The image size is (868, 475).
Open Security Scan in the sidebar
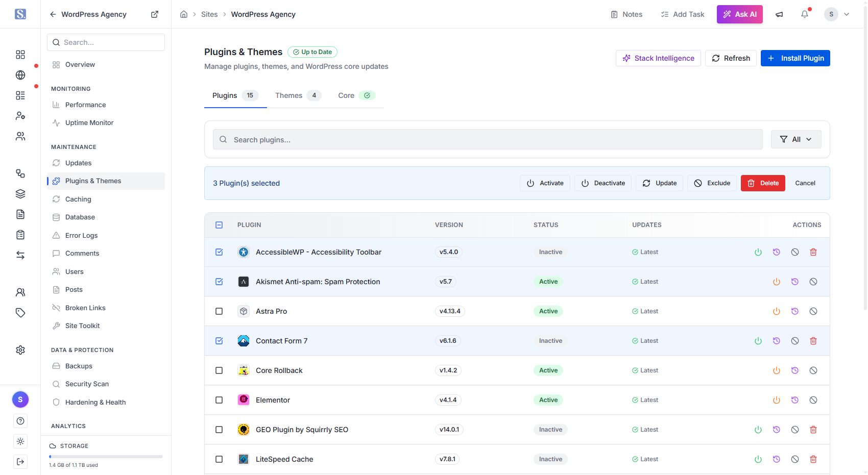(106, 384)
